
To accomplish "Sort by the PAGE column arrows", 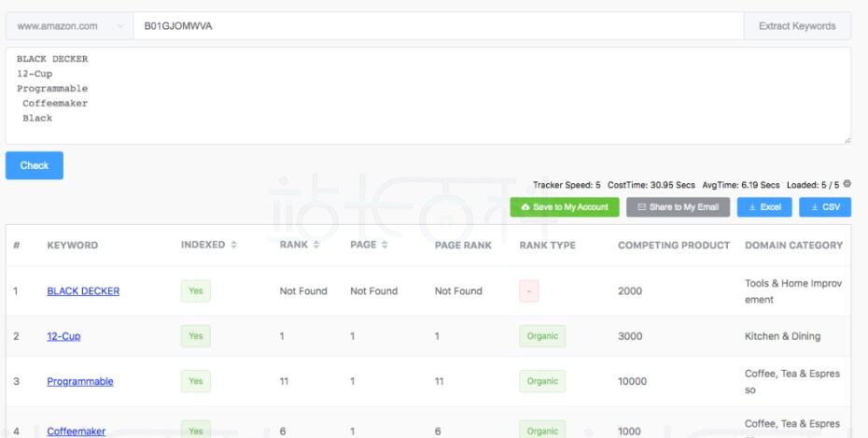I will [385, 245].
